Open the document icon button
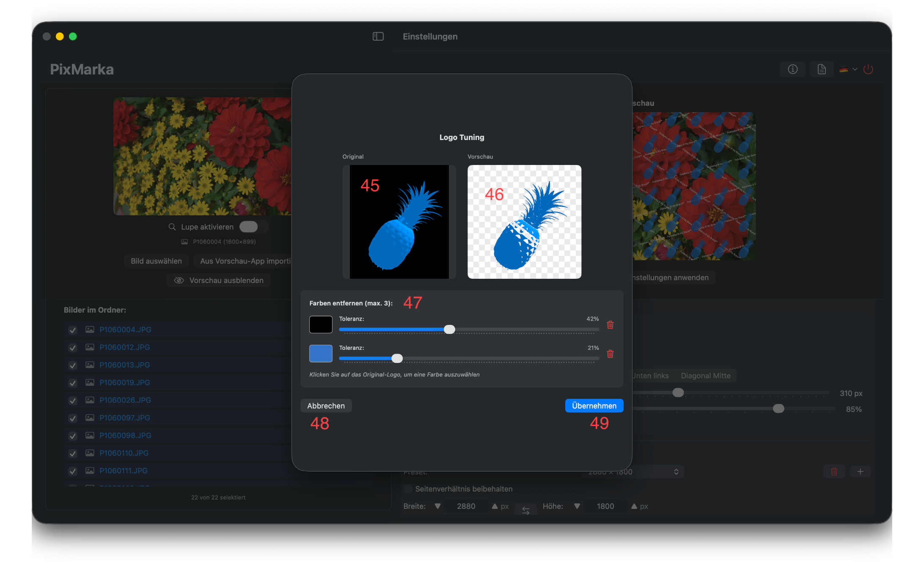The width and height of the screenshot is (924, 566). 821,69
